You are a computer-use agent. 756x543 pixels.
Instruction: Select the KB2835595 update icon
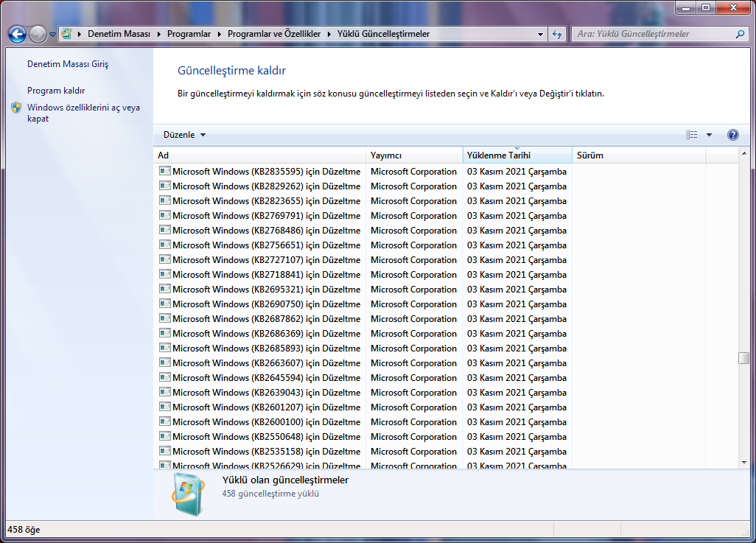(165, 171)
